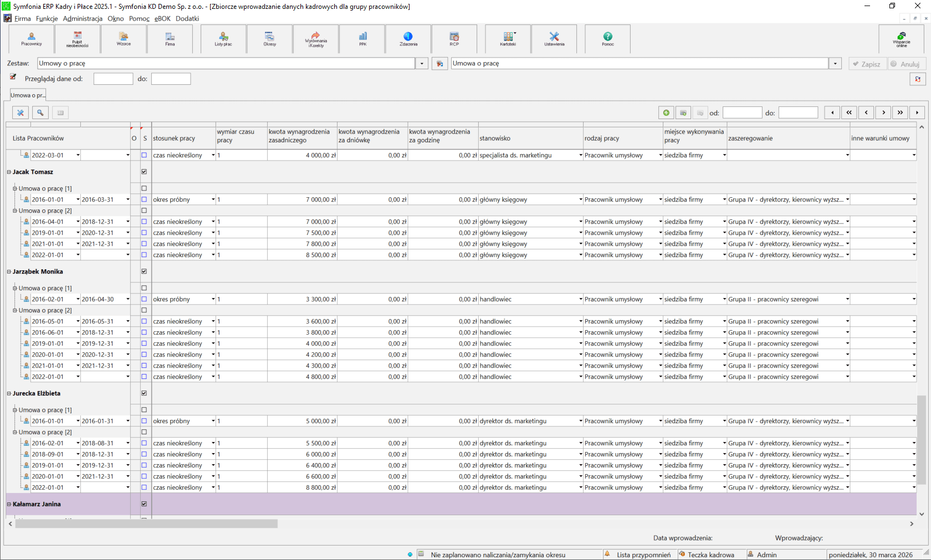
Task: Toggle the Przeglądaj dane od checkbox
Action: point(13,78)
